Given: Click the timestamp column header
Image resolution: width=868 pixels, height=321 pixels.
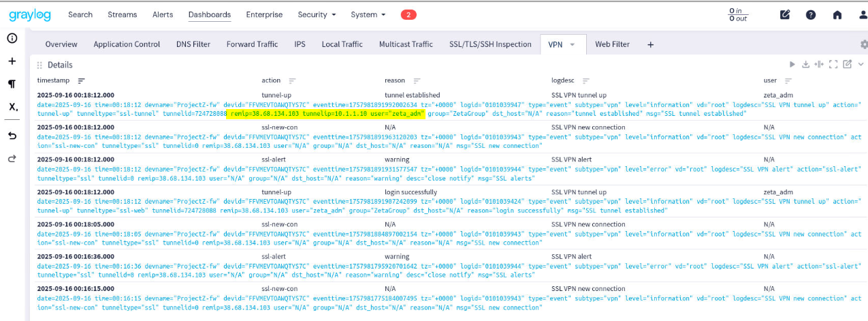Looking at the screenshot, I should coord(54,80).
